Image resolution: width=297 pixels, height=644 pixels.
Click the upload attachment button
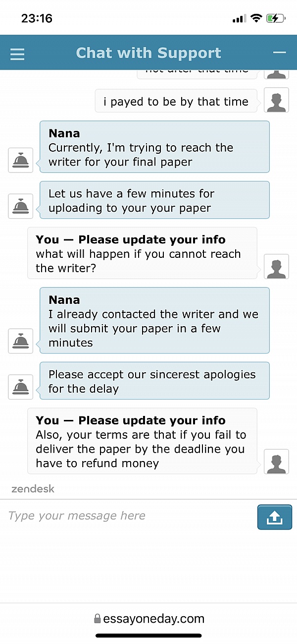click(275, 517)
